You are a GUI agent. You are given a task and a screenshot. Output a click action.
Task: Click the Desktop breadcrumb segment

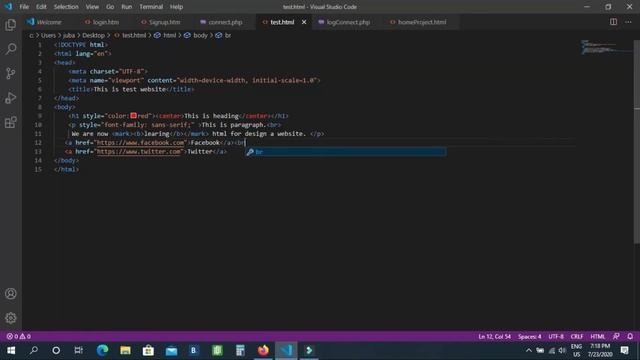93,36
